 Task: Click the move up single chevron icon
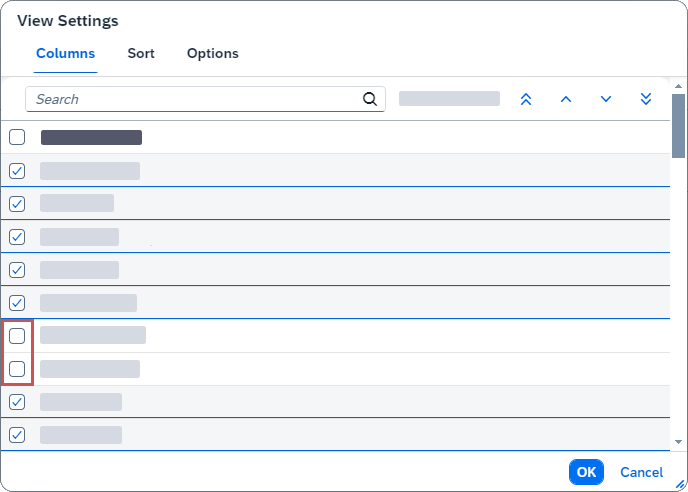566,99
